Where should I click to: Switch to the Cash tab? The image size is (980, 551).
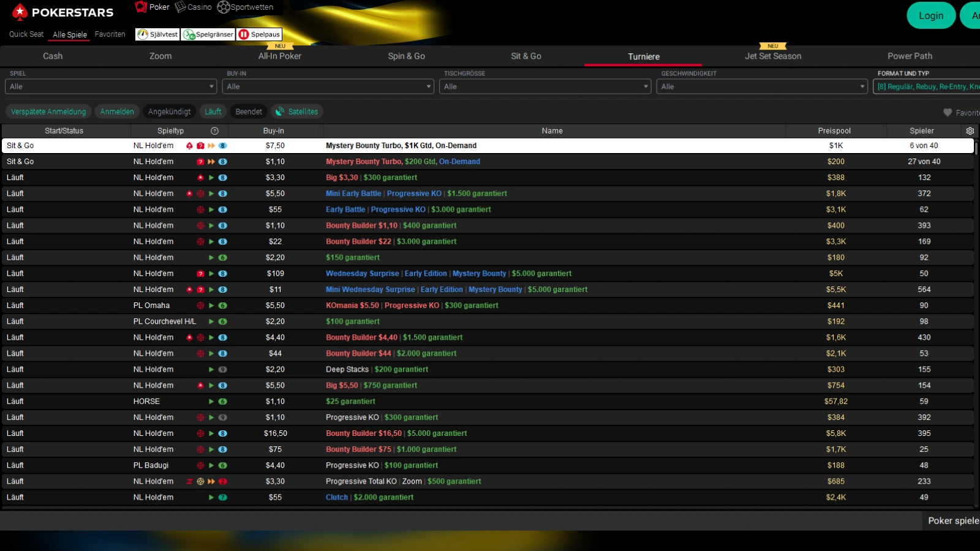click(53, 56)
